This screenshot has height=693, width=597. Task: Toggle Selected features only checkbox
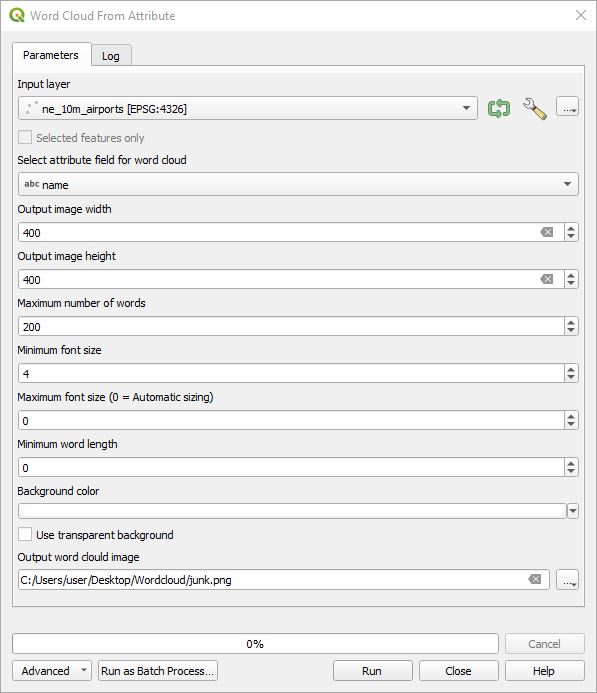(x=25, y=137)
